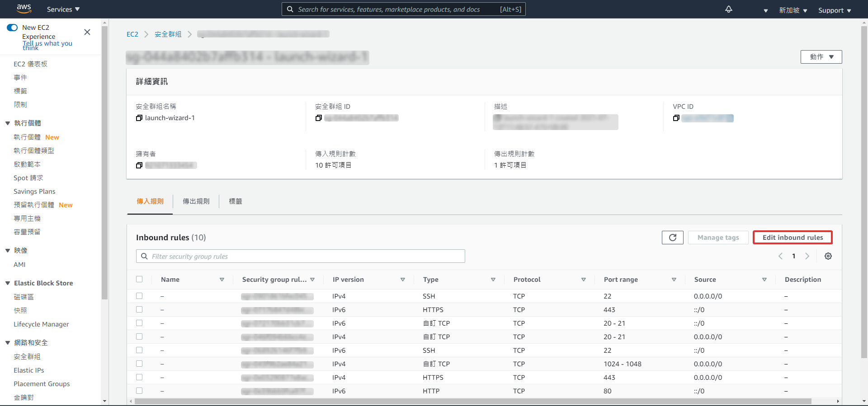Sort by the Security group rule ID arrow
The height and width of the screenshot is (406, 868).
312,280
